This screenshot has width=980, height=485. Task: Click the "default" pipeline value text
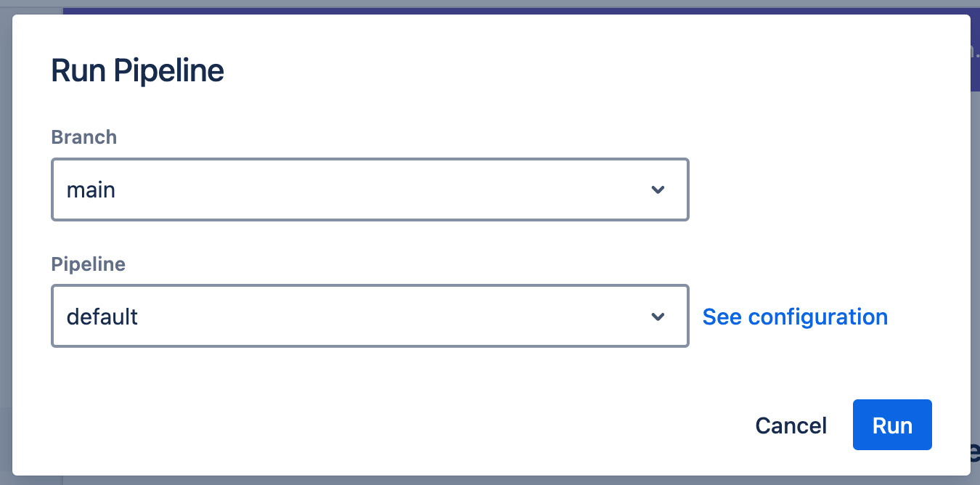click(x=102, y=317)
